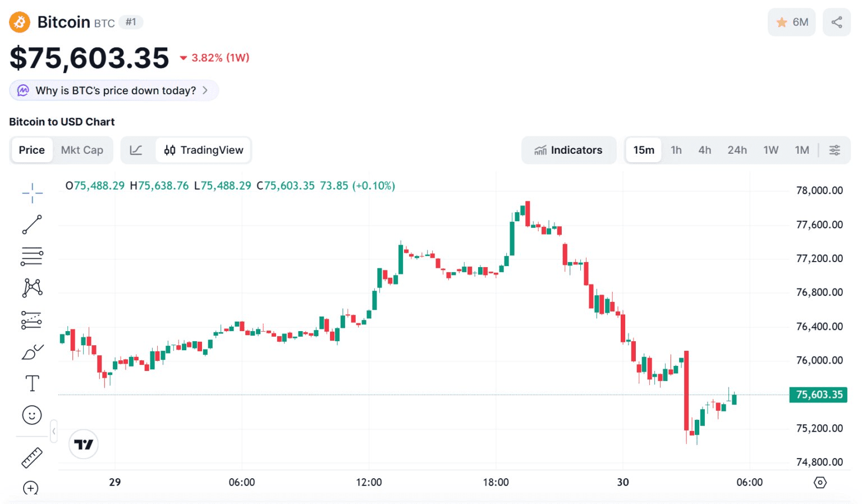862x504 pixels.
Task: Expand the 'Why is BTC's price down today?' prompt
Action: 114,90
